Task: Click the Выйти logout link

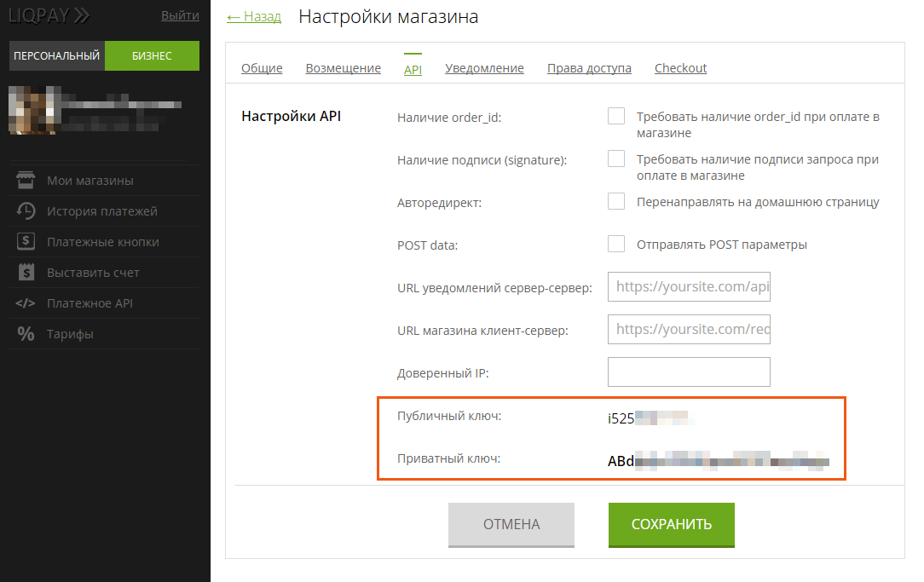Action: [181, 15]
